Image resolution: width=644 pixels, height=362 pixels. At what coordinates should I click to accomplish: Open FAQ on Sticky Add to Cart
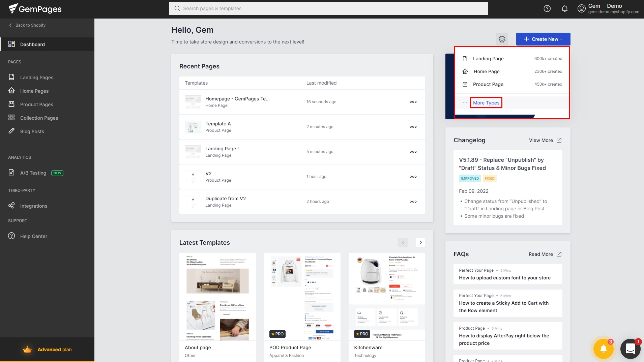[508, 303]
